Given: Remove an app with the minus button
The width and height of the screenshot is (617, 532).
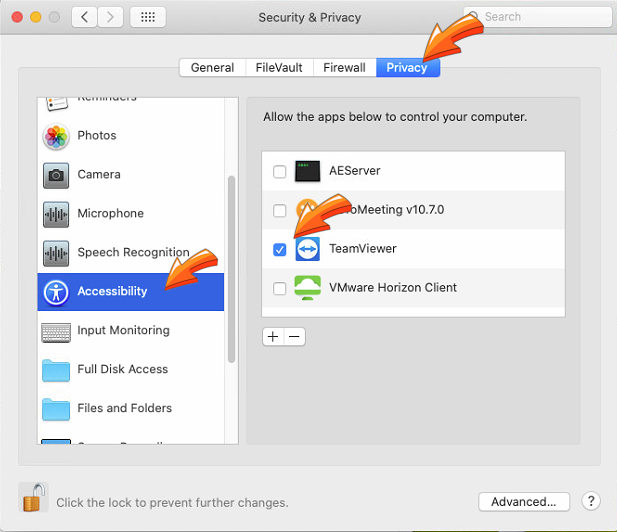Looking at the screenshot, I should coord(294,336).
